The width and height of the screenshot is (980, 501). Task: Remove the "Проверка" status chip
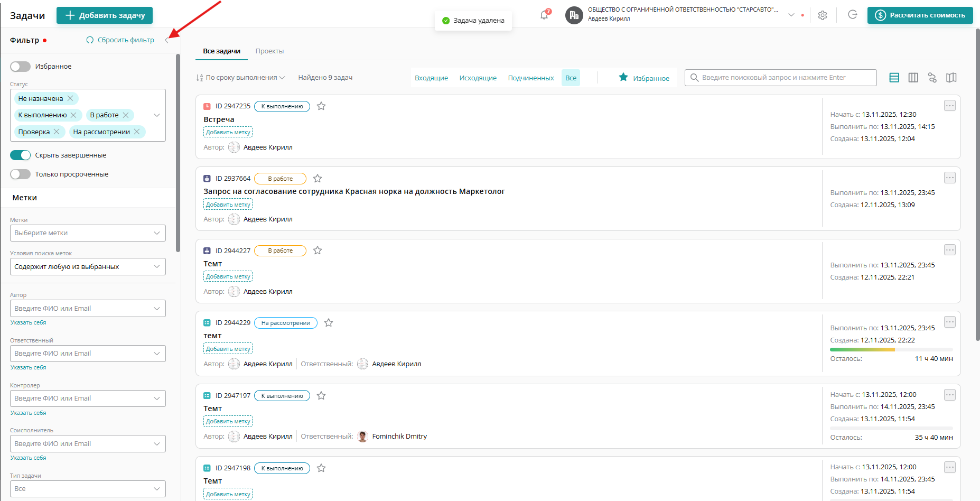(57, 132)
